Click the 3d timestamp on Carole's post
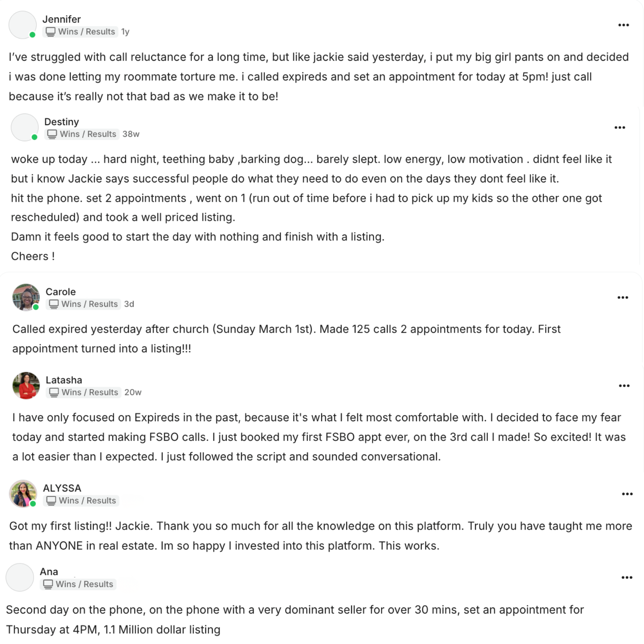This screenshot has width=644, height=644. 129,304
